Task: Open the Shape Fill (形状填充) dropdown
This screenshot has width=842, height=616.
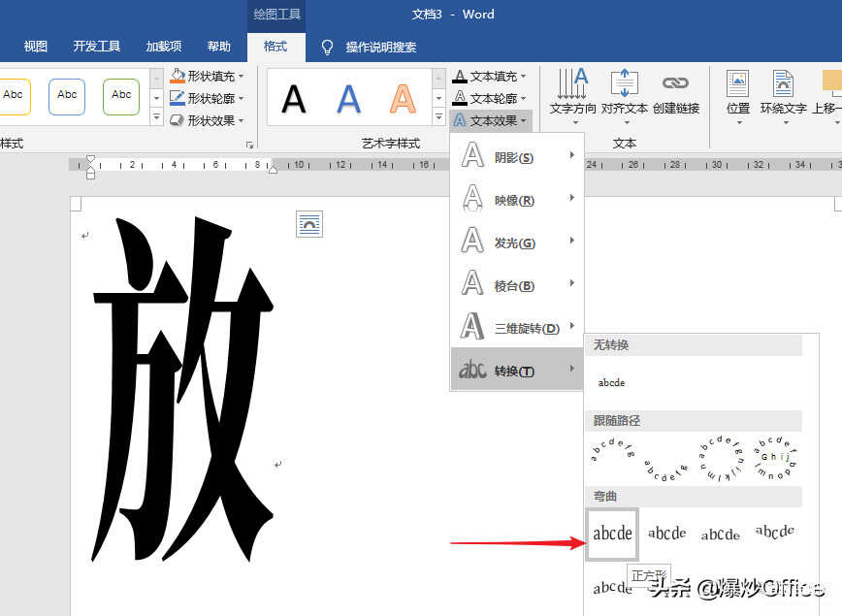Action: coord(241,76)
